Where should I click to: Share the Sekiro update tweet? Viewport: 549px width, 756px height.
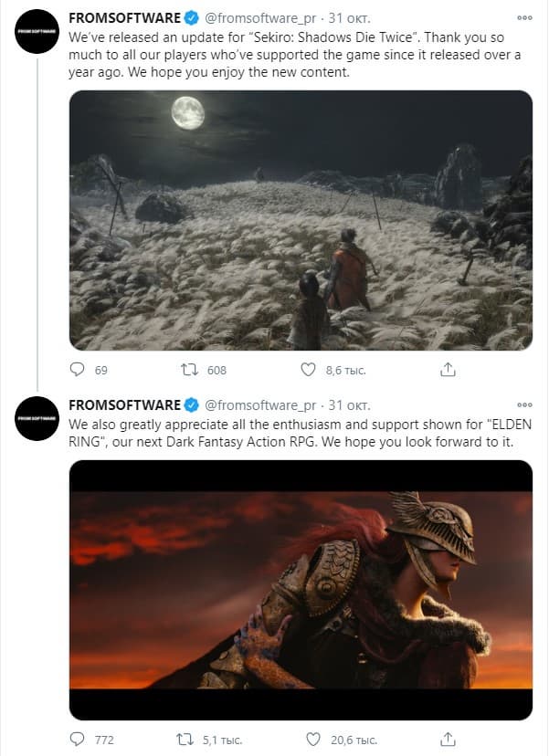[x=448, y=370]
